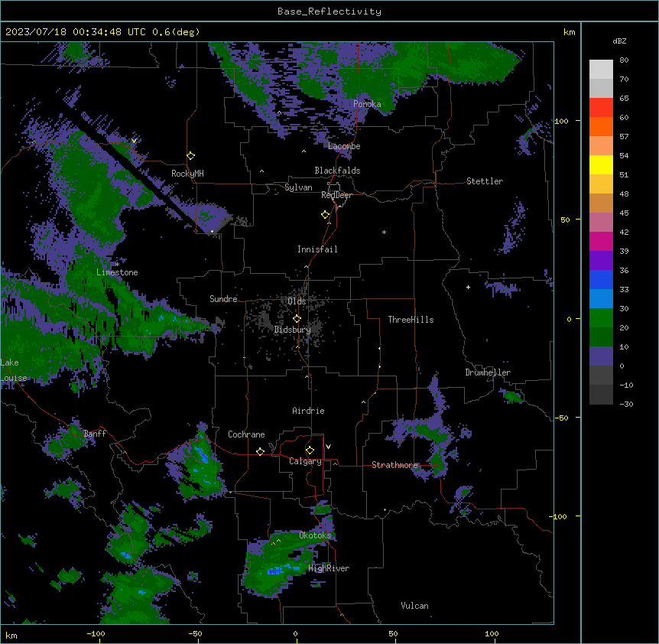Select the white asterisk above Limestone label

point(117,265)
